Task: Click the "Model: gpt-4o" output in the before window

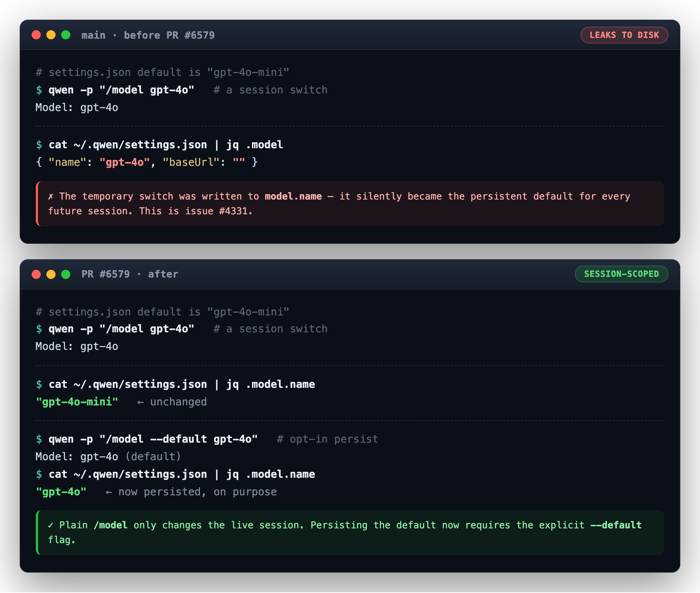Action: (77, 107)
